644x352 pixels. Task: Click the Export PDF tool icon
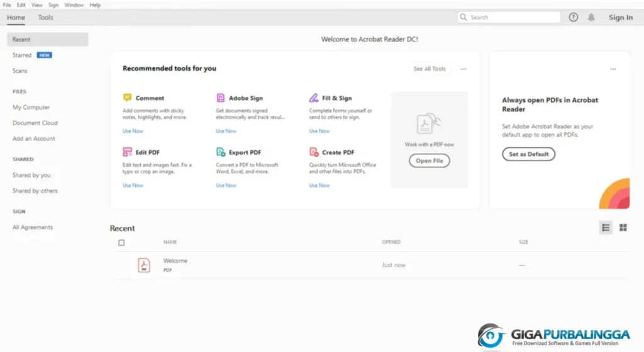(221, 152)
